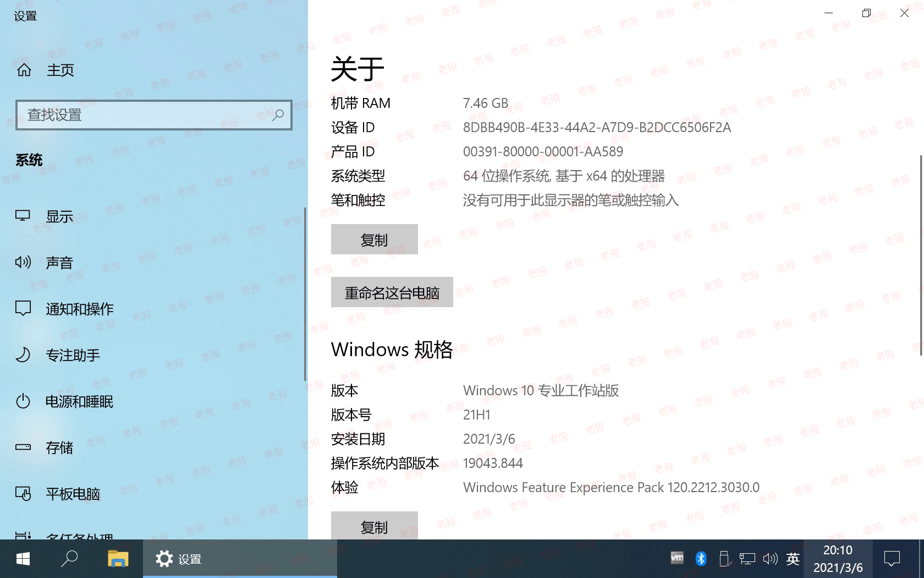Click the Focus assist moon icon

(23, 355)
